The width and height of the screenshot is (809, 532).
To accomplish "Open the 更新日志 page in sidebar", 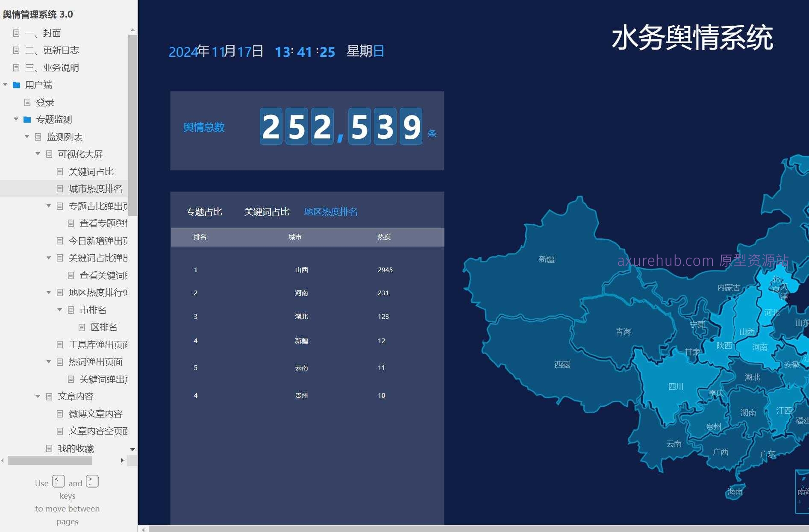I will (x=61, y=50).
